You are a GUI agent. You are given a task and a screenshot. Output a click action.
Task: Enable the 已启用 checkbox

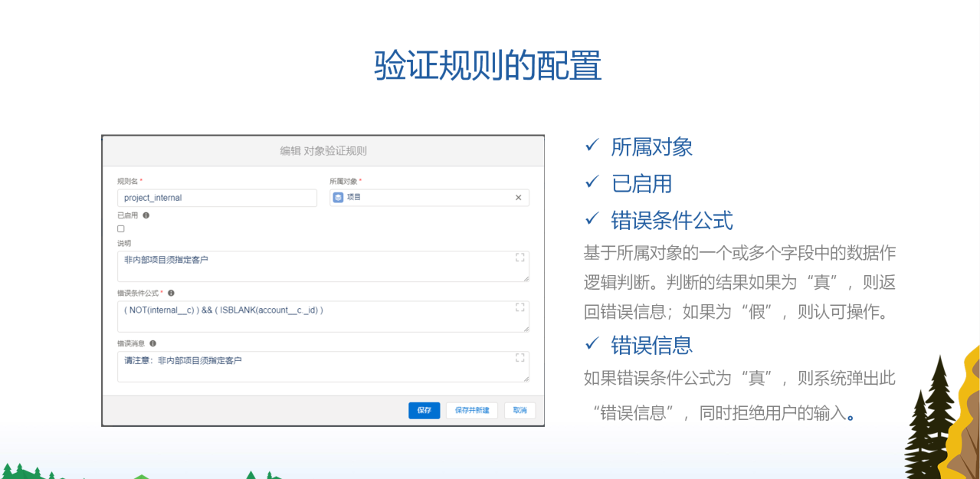[120, 228]
